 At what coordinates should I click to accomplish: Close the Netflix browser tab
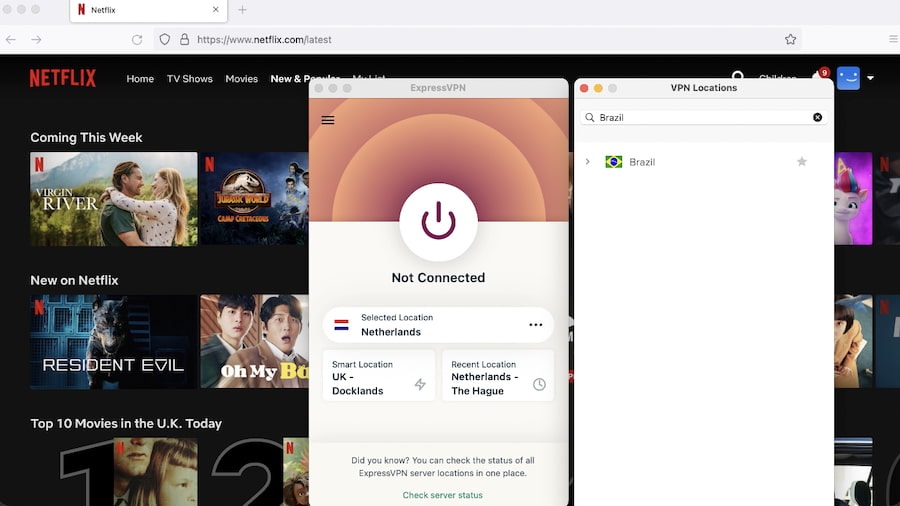pyautogui.click(x=215, y=10)
